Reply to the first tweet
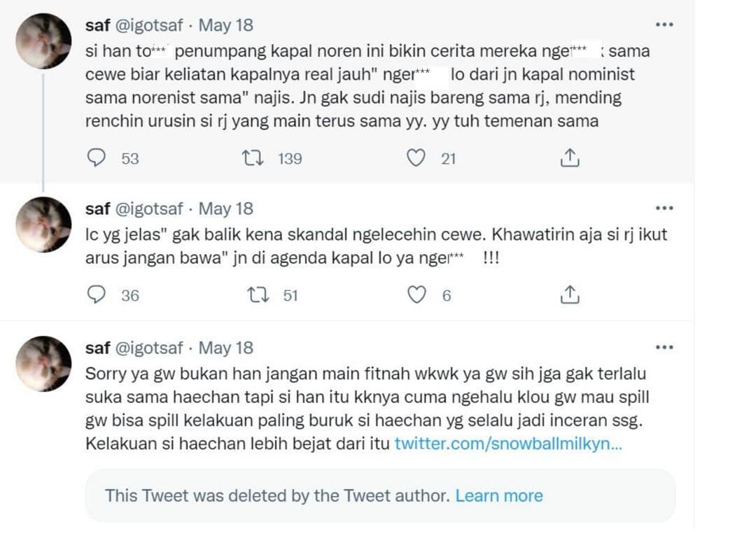The height and width of the screenshot is (536, 756). [x=97, y=158]
